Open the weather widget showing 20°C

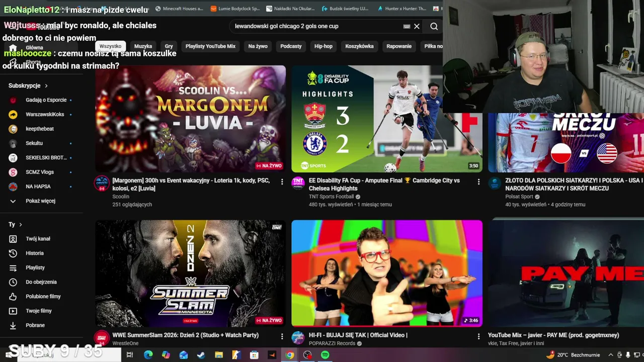click(x=574, y=355)
